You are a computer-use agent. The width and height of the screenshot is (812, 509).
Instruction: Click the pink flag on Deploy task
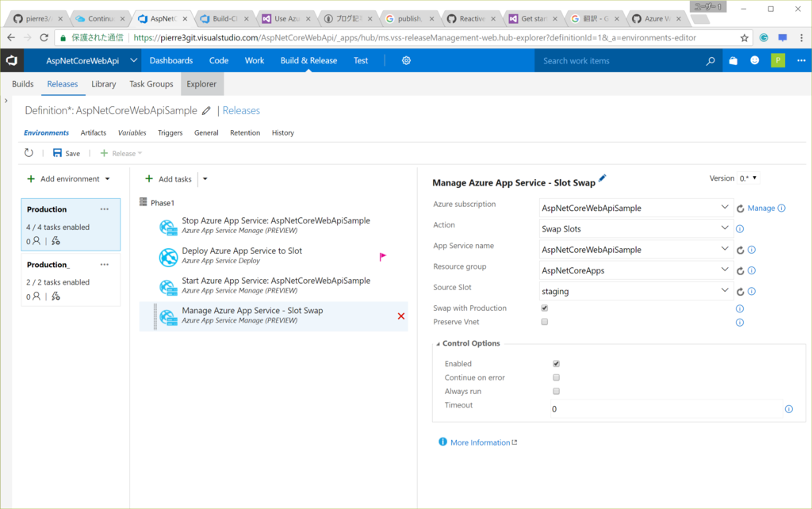click(383, 256)
